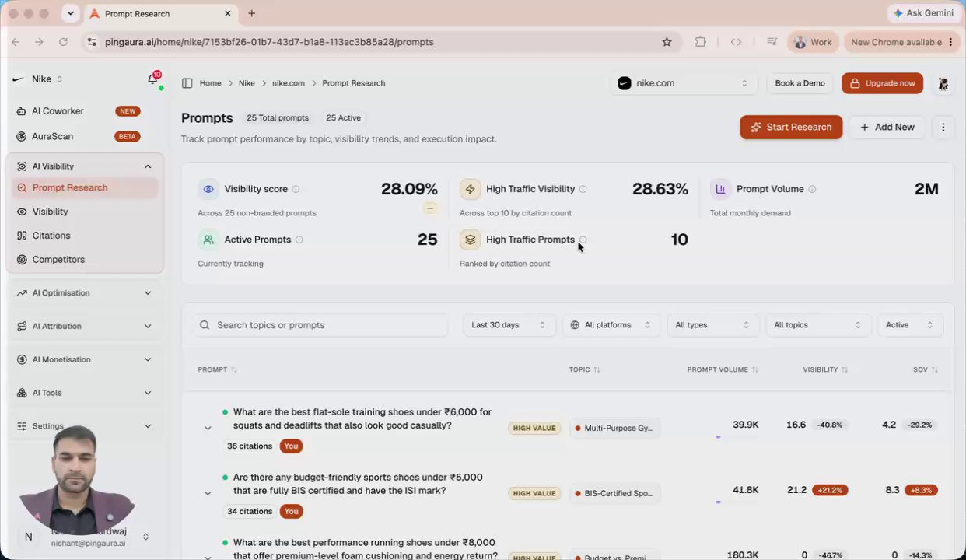Screen dimensions: 966x560
Task: Click the High Traffic Visibility info icon
Action: [583, 189]
